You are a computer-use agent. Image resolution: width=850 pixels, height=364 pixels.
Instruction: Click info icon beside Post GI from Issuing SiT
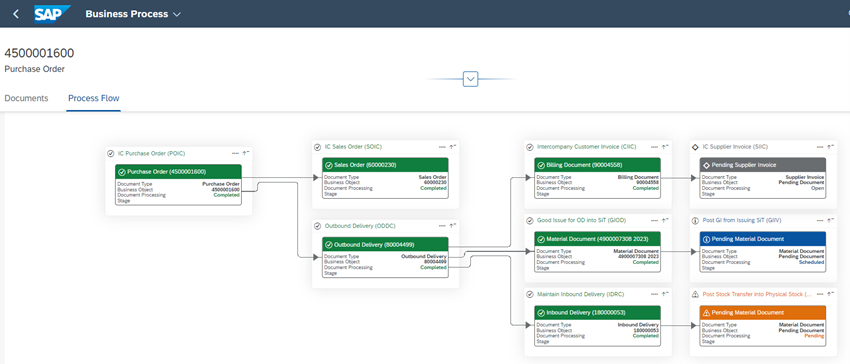click(x=695, y=221)
